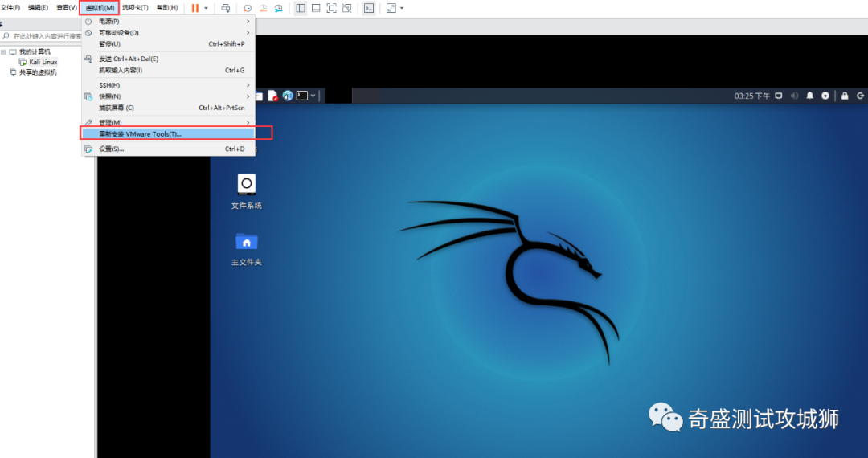The image size is (868, 458).
Task: Choose 暂停(U) from the menu
Action: pos(168,43)
